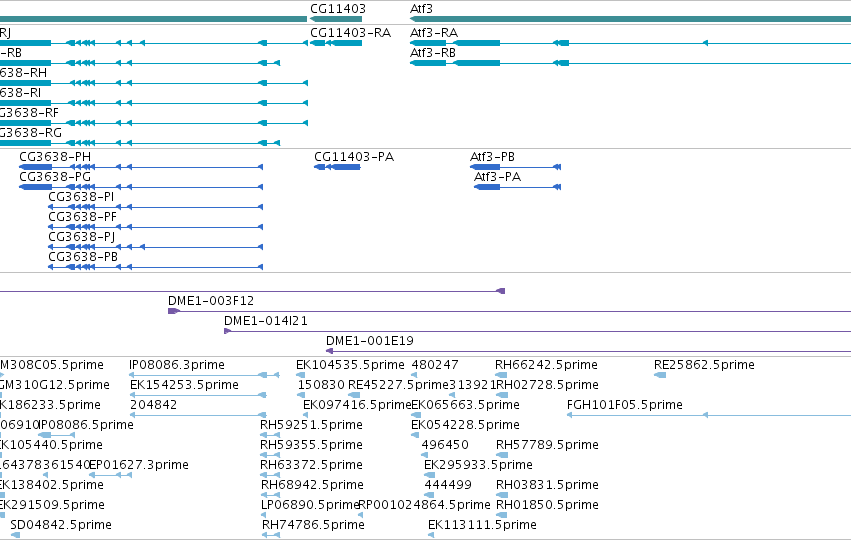Click the EK054228.5prime EST label
Viewport: 851px width, 540px height.
tap(465, 425)
